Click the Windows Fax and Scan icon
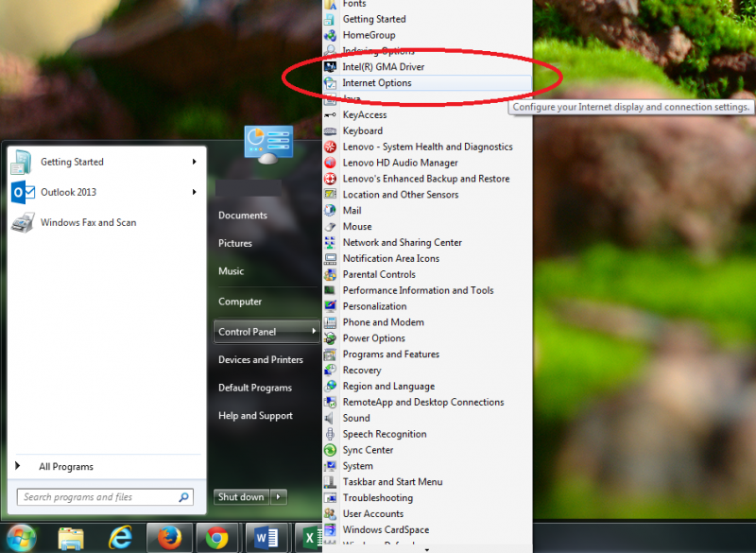756x553 pixels. click(22, 223)
